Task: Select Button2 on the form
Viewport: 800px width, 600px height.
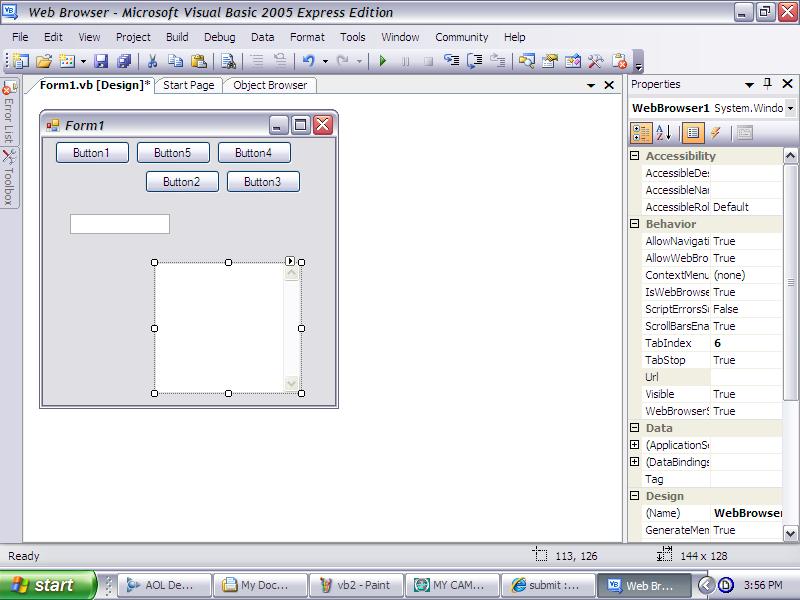Action: coord(182,181)
